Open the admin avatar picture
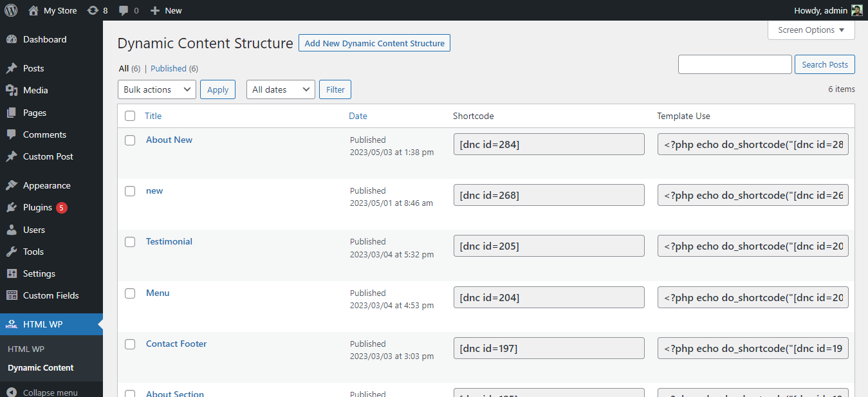 [857, 10]
